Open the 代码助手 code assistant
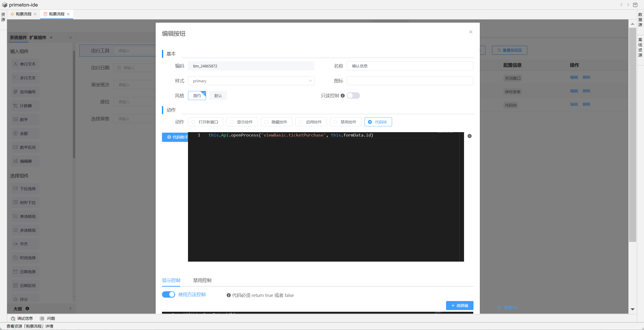 tap(175, 137)
